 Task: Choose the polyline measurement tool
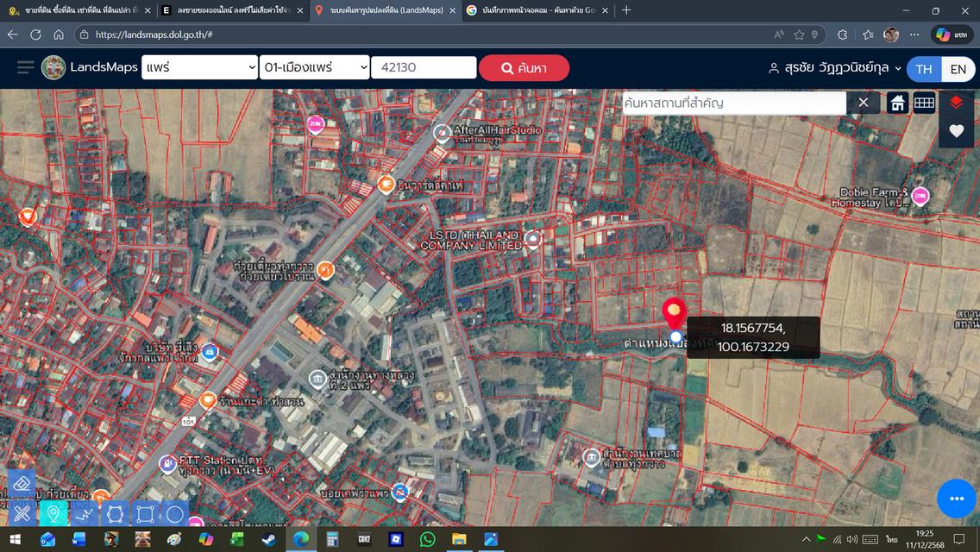pos(84,514)
